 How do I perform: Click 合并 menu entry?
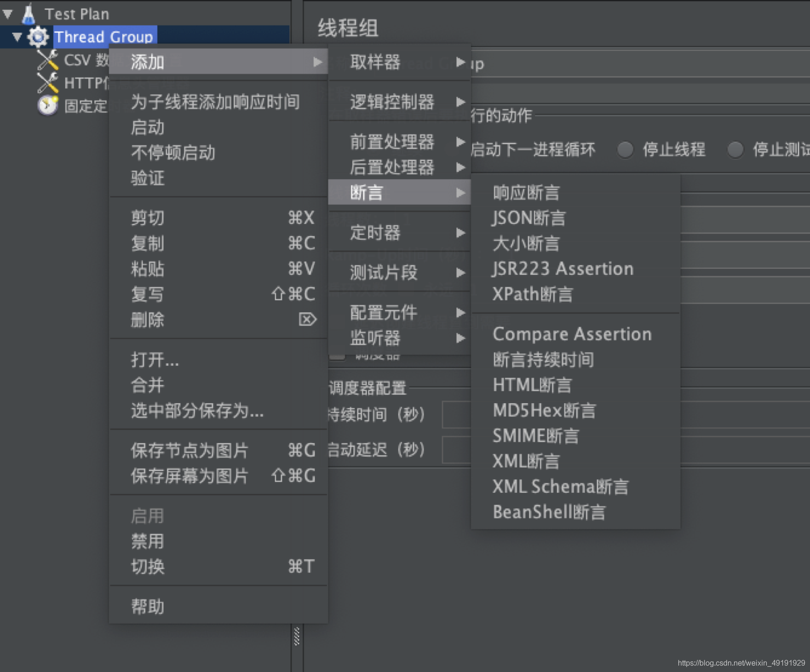(218, 385)
